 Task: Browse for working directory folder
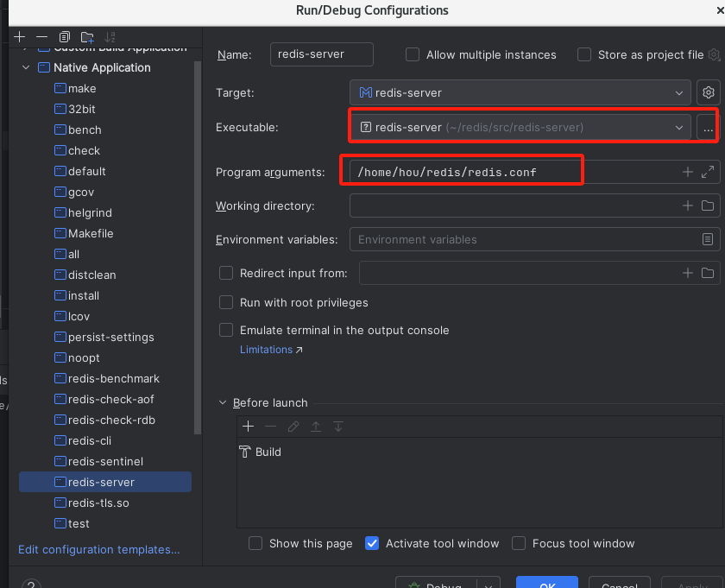708,205
